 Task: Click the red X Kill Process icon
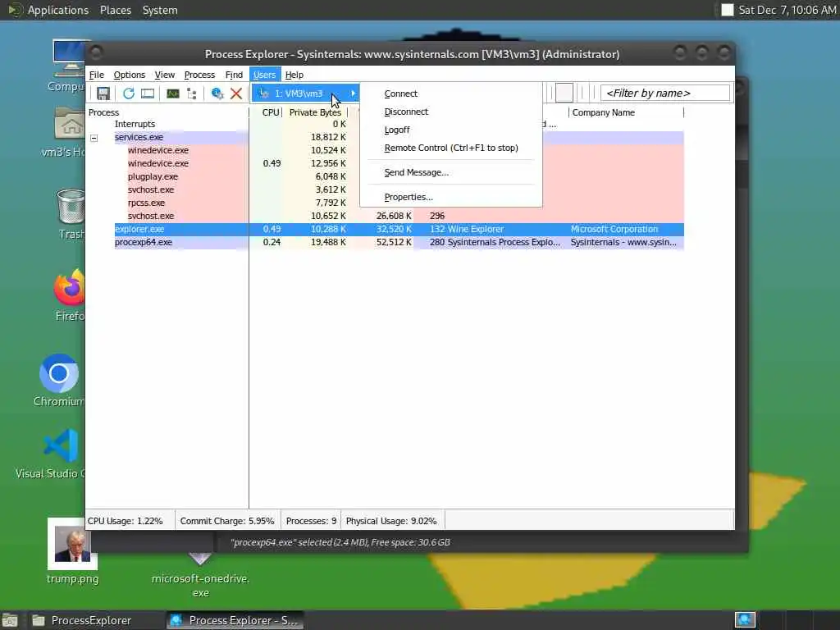coord(236,94)
